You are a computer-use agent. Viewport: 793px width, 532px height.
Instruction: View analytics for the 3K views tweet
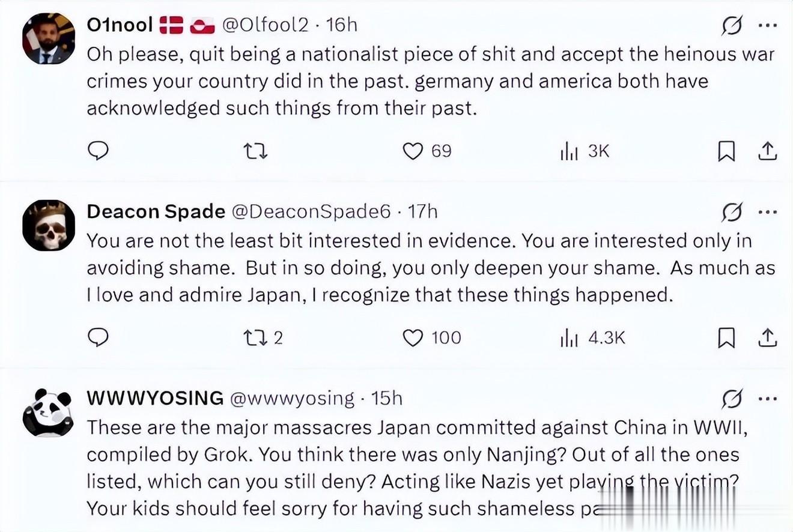point(569,151)
